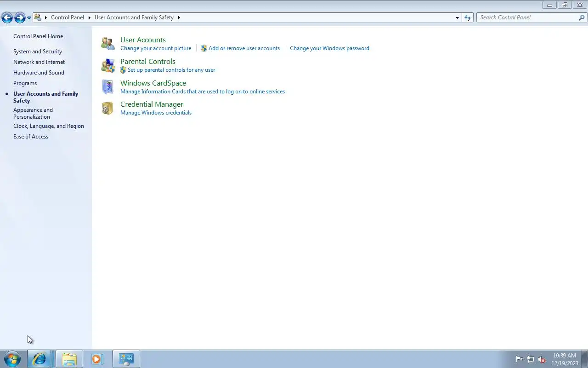Image resolution: width=588 pixels, height=368 pixels.
Task: Click Control Panel taskbar button
Action: 126,359
